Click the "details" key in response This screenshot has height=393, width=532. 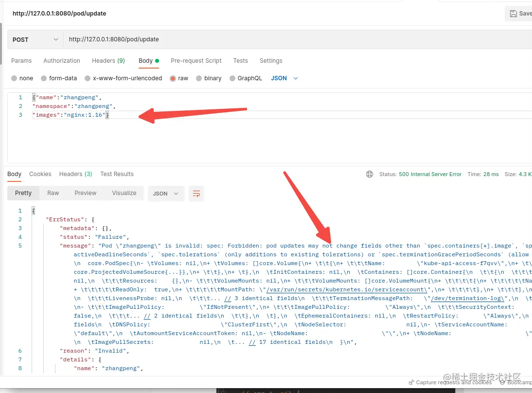pyautogui.click(x=75, y=360)
